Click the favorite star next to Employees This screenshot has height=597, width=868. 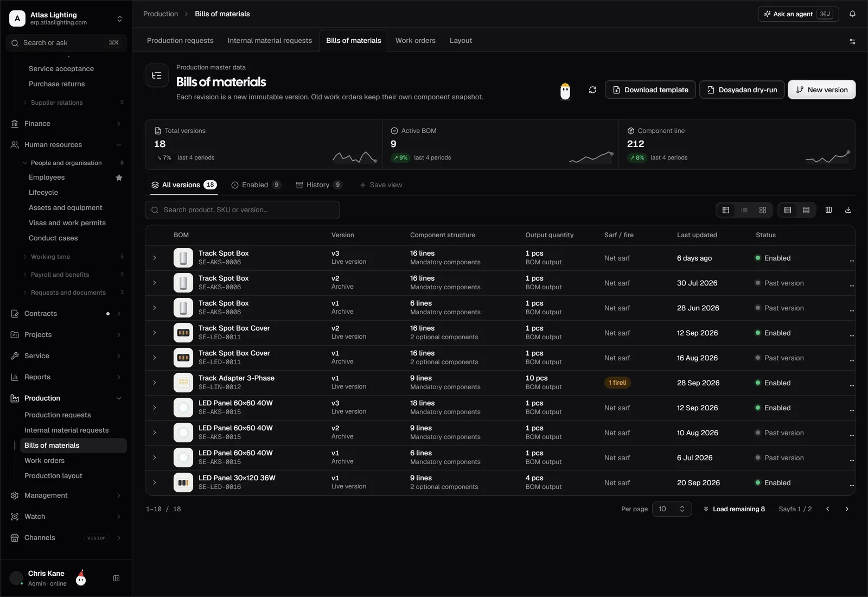click(119, 177)
